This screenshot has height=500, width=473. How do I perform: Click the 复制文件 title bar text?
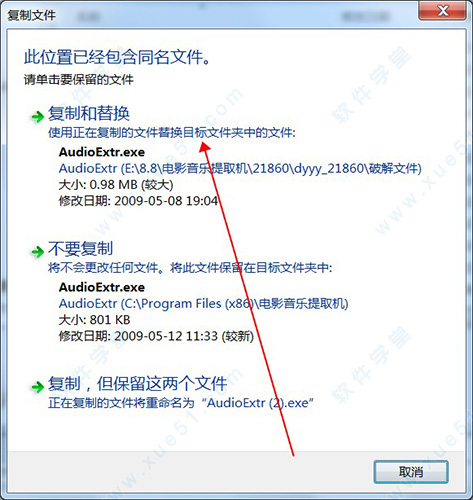31,15
